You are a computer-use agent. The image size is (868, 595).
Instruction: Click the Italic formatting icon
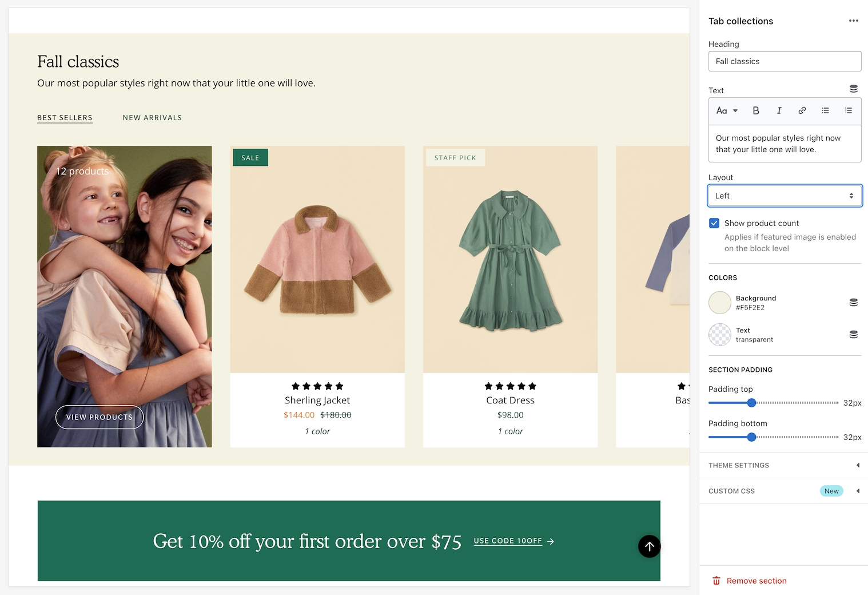[779, 111]
